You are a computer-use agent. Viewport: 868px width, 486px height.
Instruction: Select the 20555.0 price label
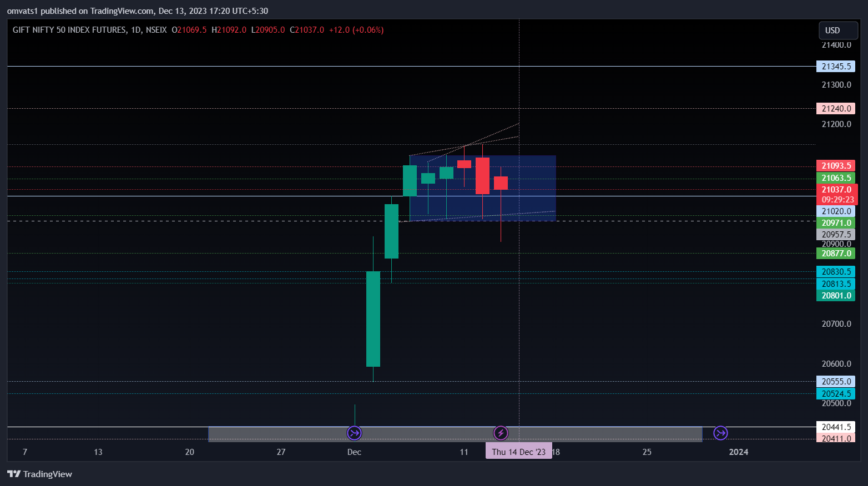pos(836,382)
